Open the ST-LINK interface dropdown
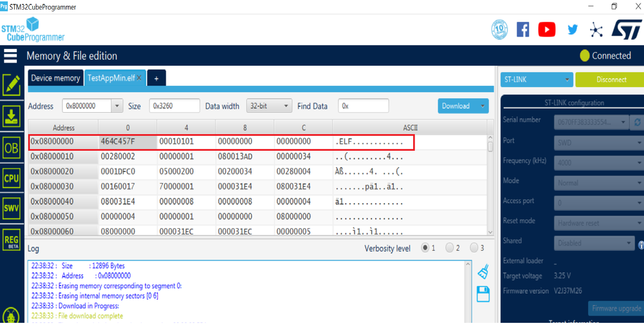The image size is (644, 330). click(x=536, y=80)
